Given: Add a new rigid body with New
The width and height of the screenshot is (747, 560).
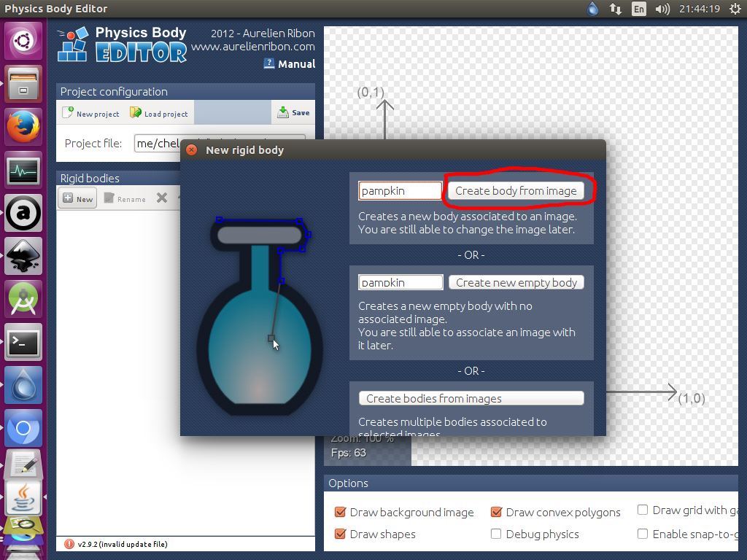Looking at the screenshot, I should coord(77,198).
